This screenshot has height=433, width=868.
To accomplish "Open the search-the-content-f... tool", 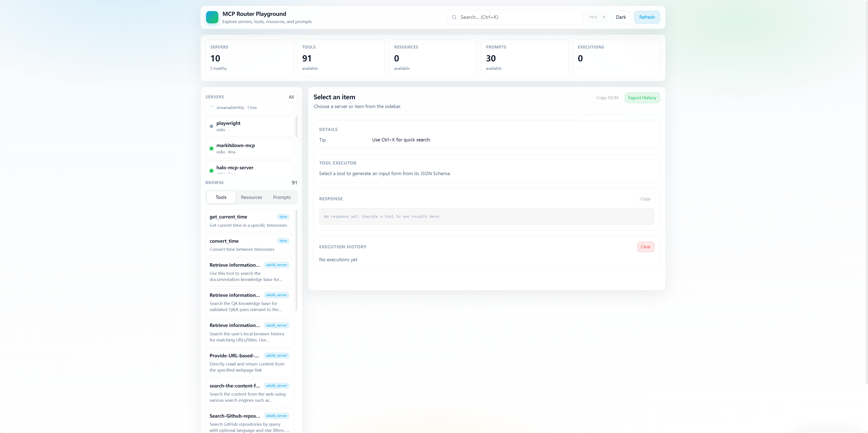I will (x=250, y=393).
